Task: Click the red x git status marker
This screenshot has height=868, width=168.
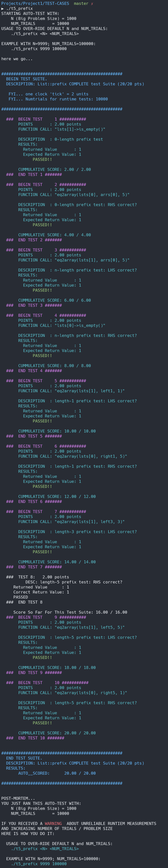Action: (x=92, y=4)
